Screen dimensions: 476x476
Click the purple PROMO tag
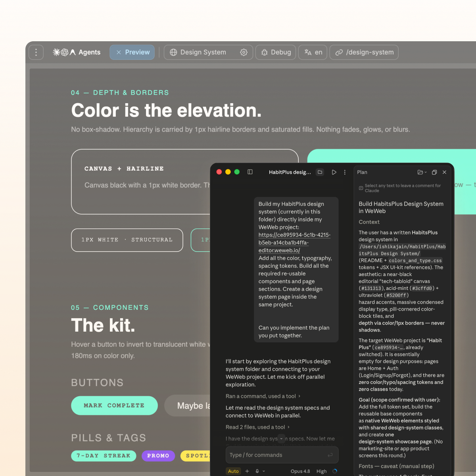[158, 456]
